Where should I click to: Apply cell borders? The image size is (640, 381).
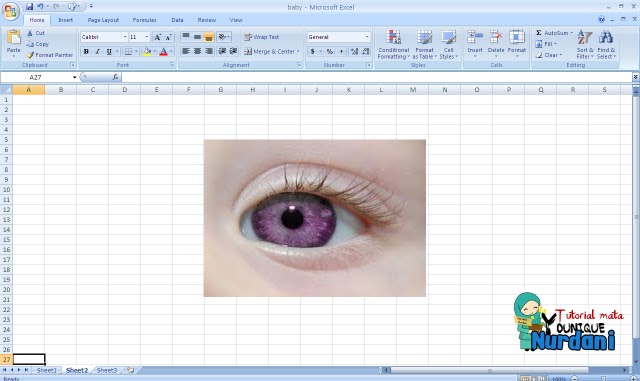(128, 51)
